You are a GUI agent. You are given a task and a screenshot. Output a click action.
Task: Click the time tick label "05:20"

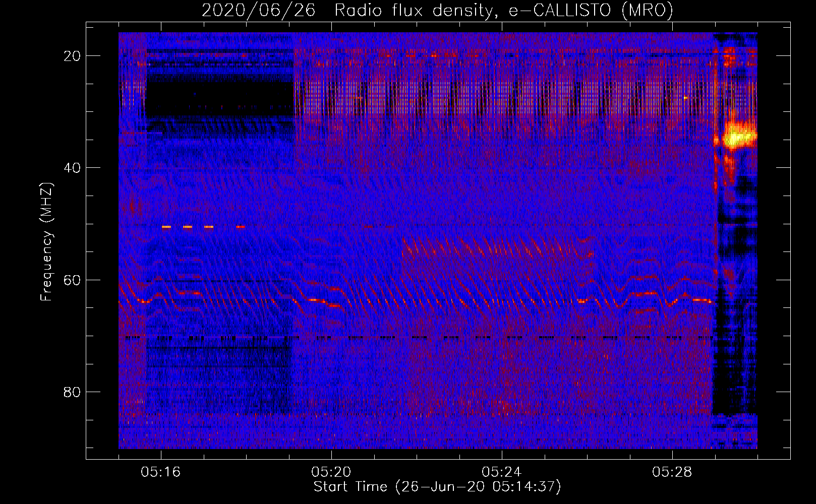(331, 472)
